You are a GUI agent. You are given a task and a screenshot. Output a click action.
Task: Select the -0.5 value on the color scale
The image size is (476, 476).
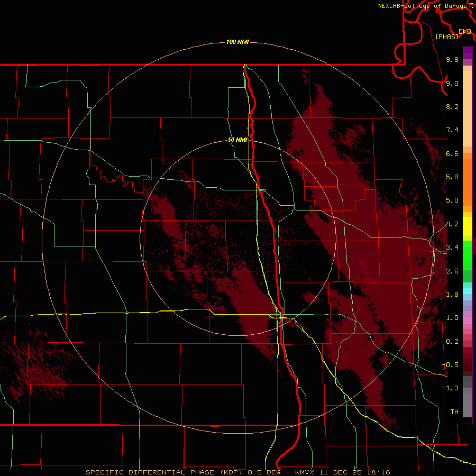click(450, 365)
